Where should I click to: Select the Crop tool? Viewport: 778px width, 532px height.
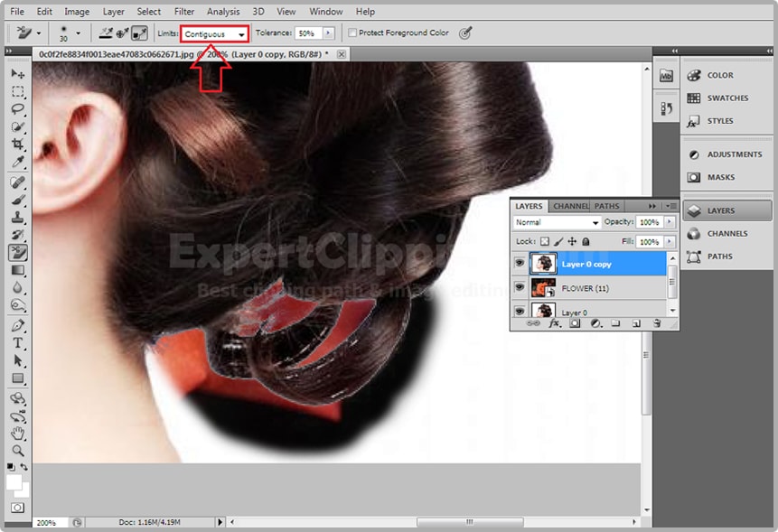point(17,145)
